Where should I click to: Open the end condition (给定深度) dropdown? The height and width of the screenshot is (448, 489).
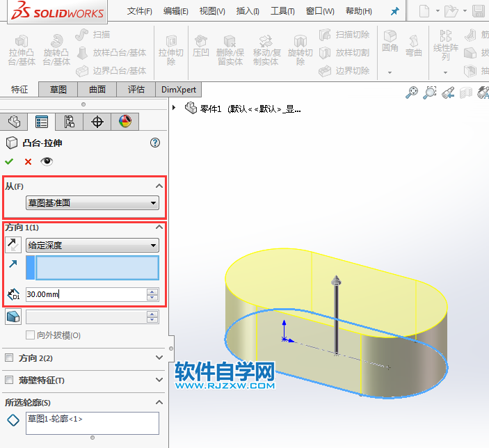[93, 245]
